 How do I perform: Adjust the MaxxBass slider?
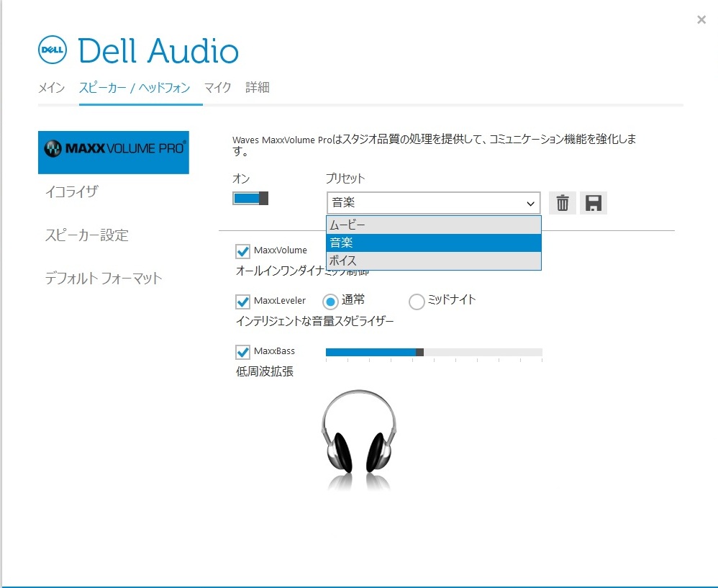[419, 353]
